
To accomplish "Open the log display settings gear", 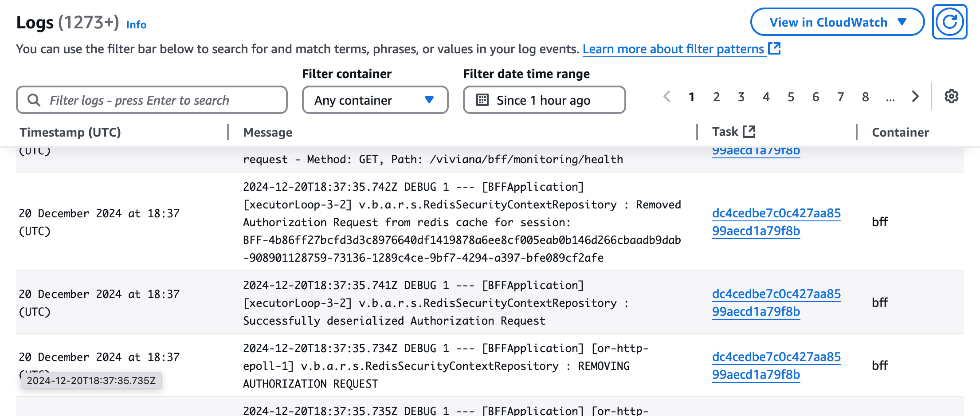I will coord(951,97).
